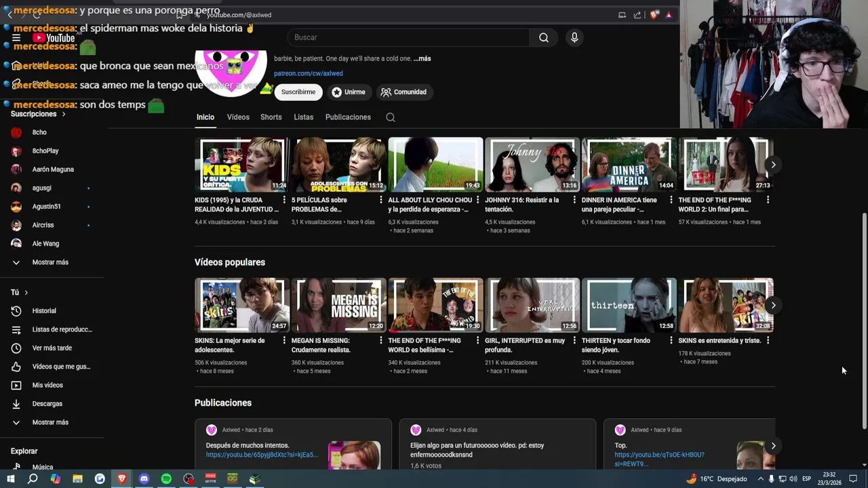The height and width of the screenshot is (488, 868).
Task: Open three-dot menu for THIRTEEN video
Action: click(671, 340)
